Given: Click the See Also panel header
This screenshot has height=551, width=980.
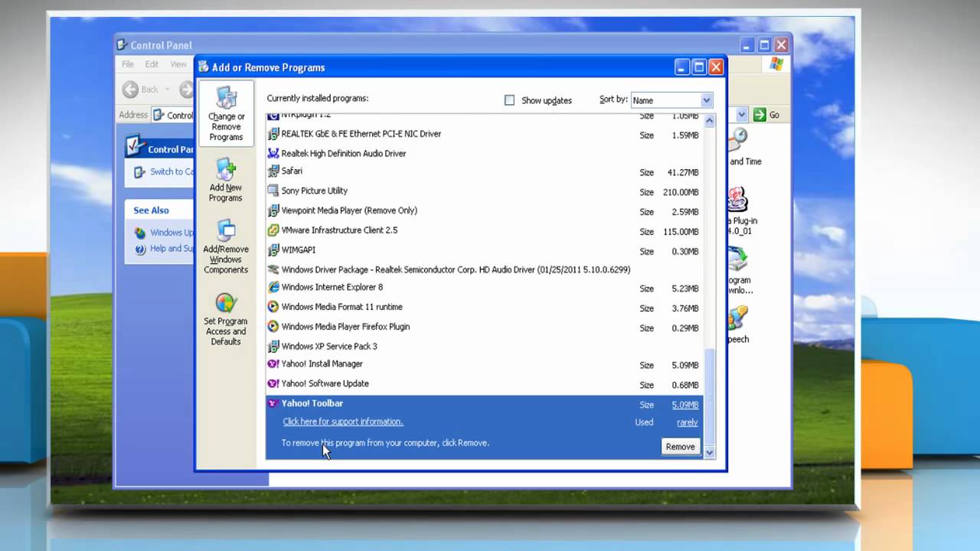Looking at the screenshot, I should [159, 210].
